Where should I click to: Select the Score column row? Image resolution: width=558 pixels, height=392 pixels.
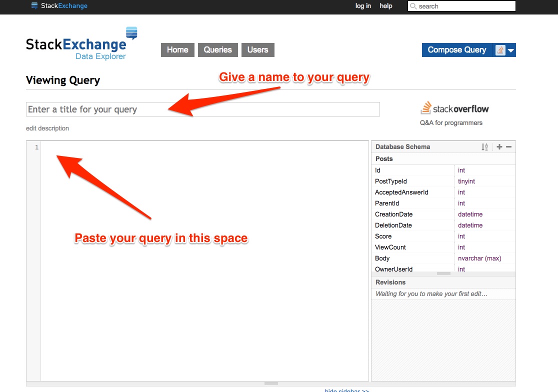click(x=443, y=236)
